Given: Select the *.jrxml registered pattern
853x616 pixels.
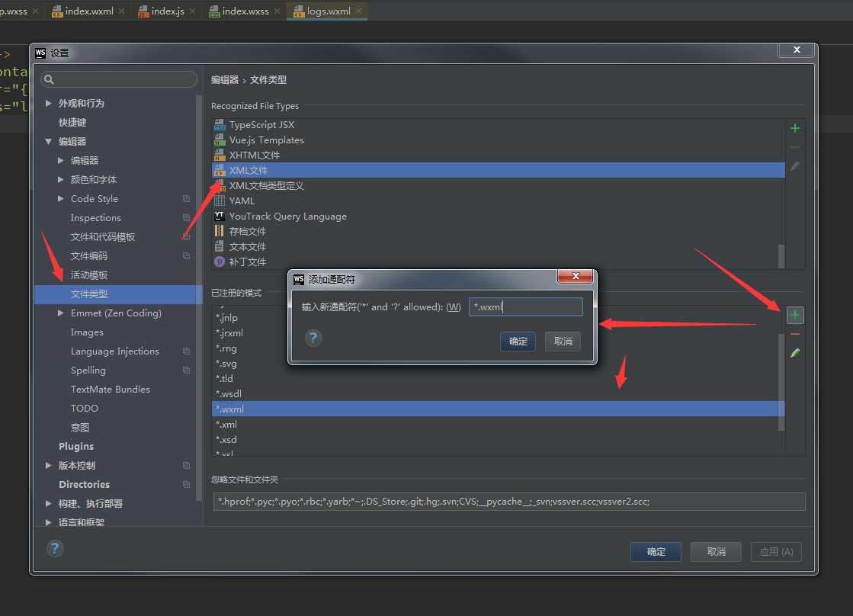Looking at the screenshot, I should (x=229, y=333).
